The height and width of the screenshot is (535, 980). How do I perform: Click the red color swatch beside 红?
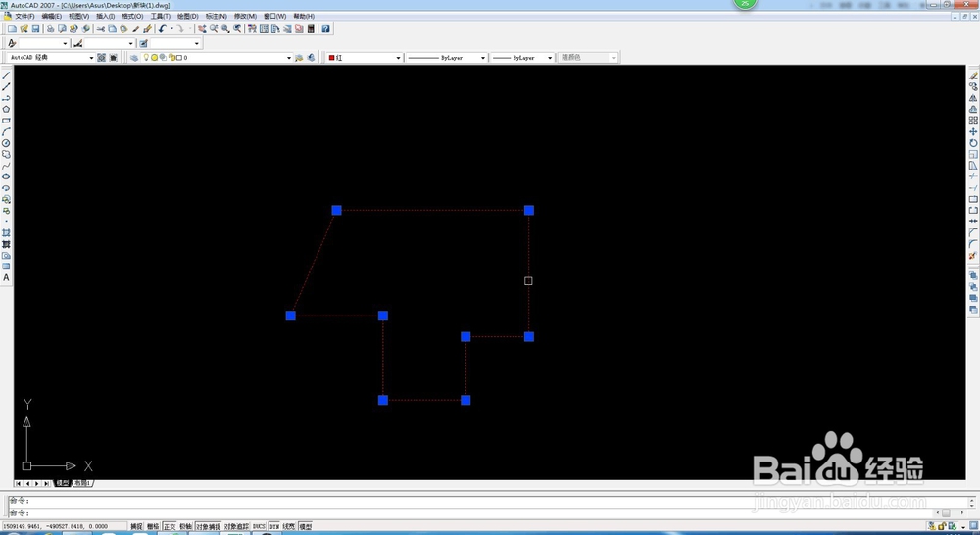tap(332, 58)
